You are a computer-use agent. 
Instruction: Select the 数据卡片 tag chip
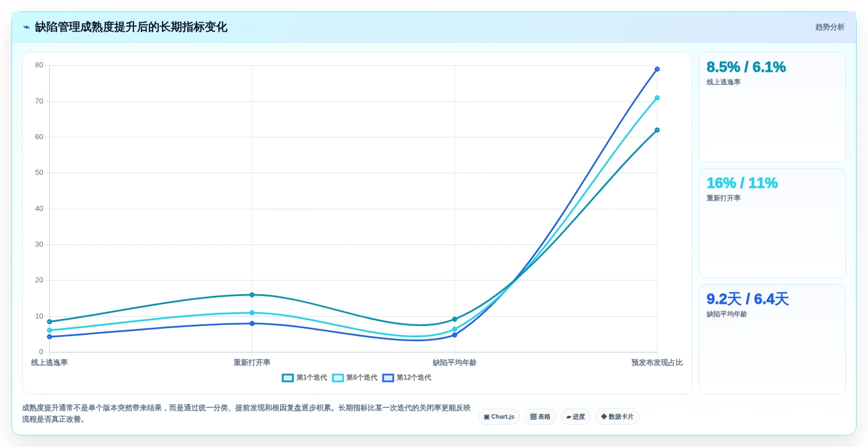[x=617, y=417]
